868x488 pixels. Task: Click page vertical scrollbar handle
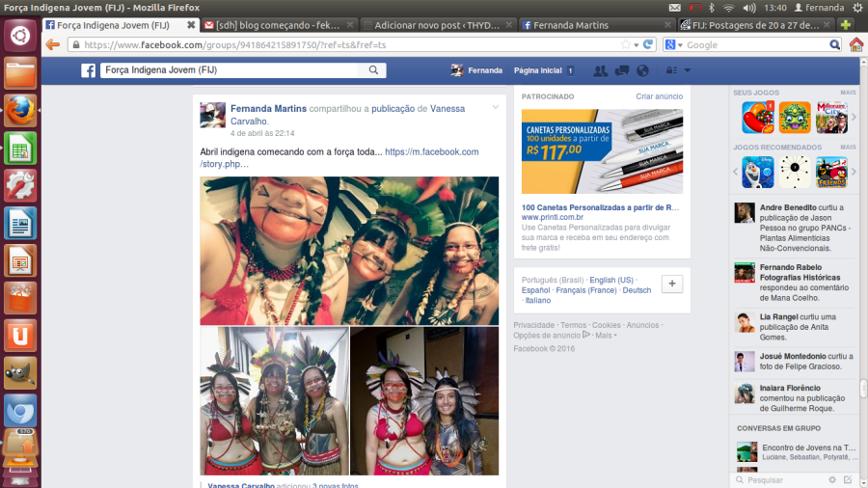[x=863, y=388]
